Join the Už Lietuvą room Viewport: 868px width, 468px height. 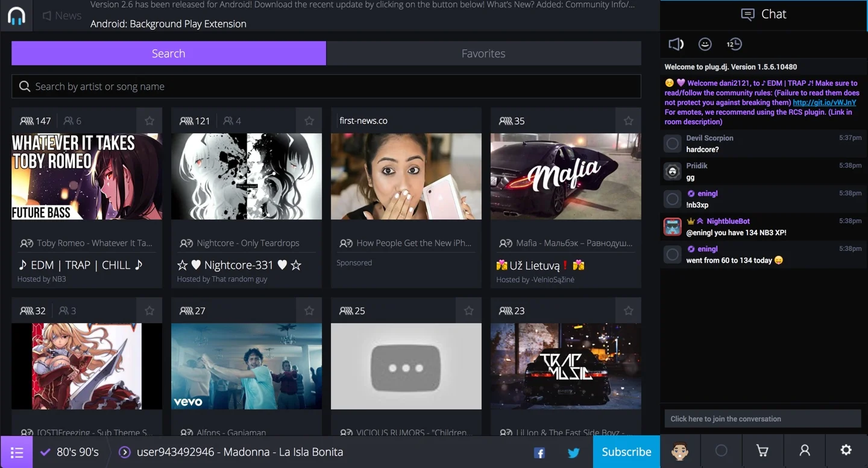(x=541, y=265)
